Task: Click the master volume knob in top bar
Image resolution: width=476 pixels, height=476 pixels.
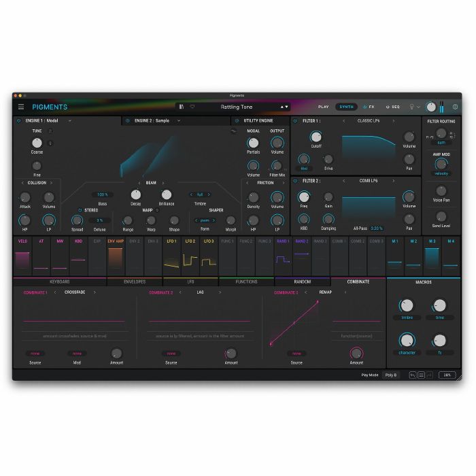Action: [x=430, y=107]
